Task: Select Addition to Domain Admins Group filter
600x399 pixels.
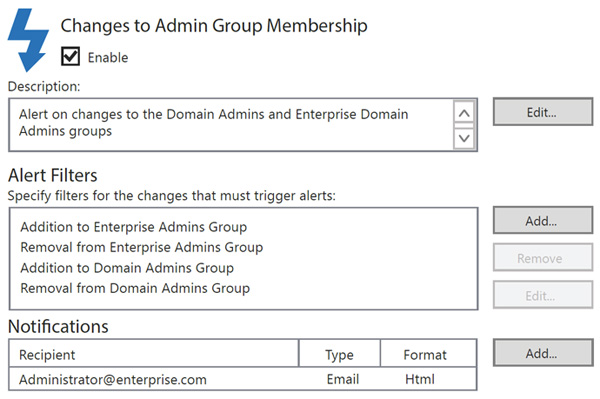Action: tap(127, 268)
